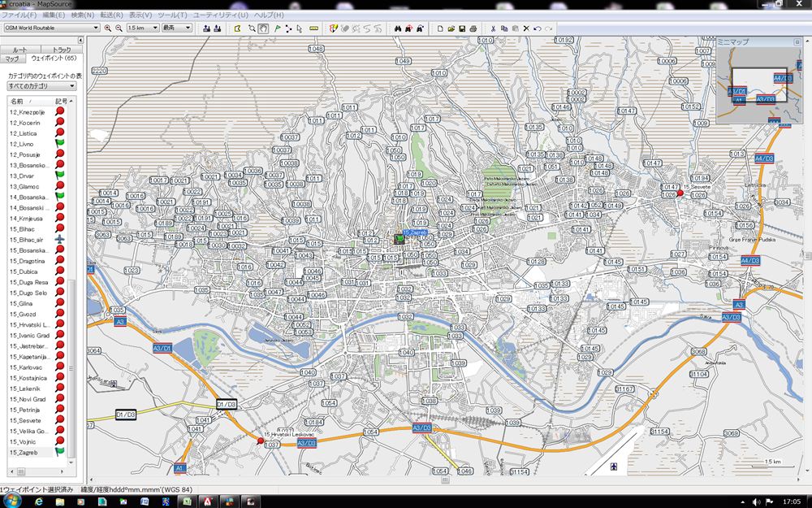Click the Windows Start button
This screenshot has width=812, height=508.
pyautogui.click(x=11, y=501)
